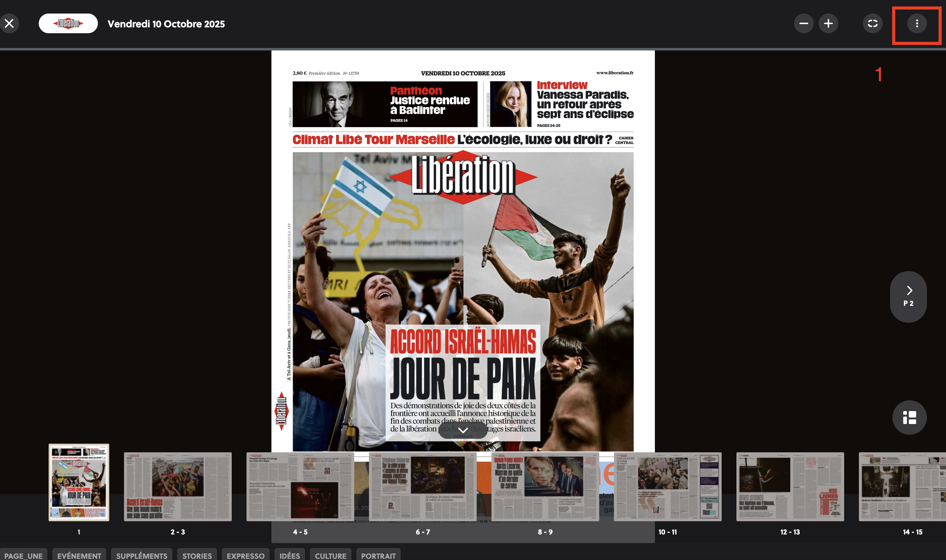Screen dimensions: 946x560
Task: Open pages 14 - 15 thumbnail
Action: [902, 486]
